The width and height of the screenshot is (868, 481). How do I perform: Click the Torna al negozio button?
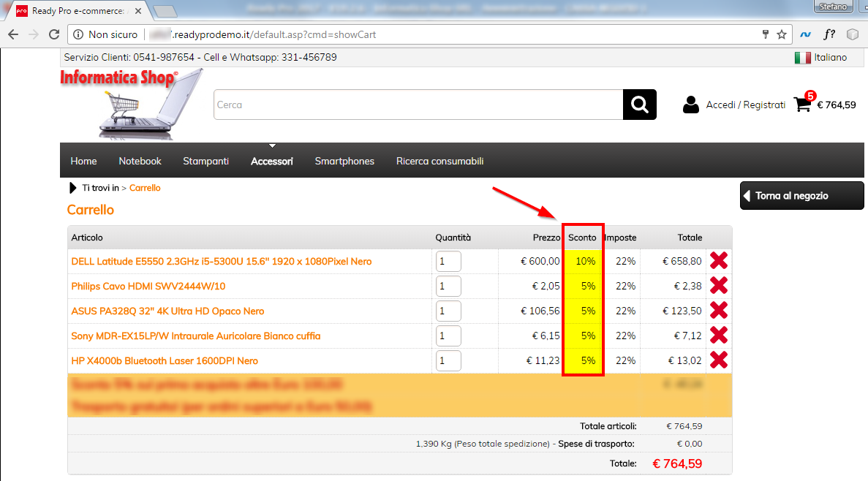click(801, 195)
